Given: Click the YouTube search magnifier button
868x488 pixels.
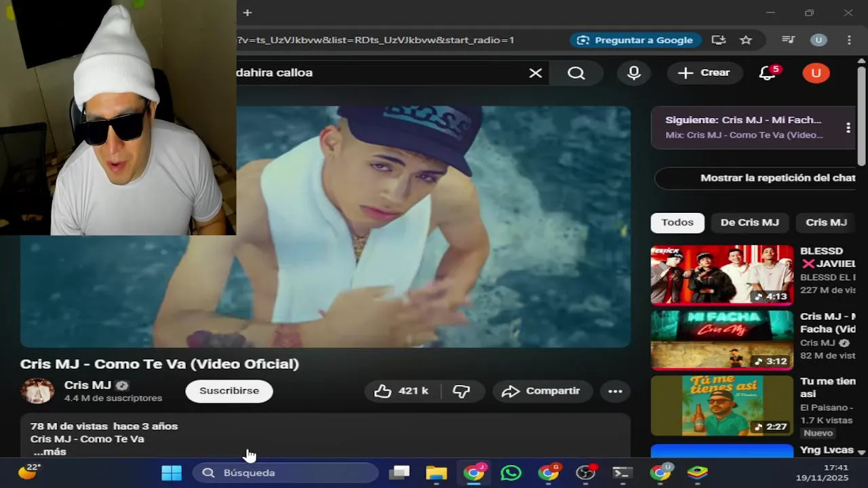Looking at the screenshot, I should (x=576, y=73).
